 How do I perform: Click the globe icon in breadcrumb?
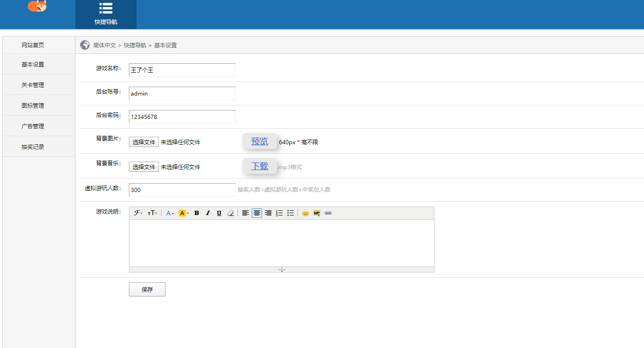(x=85, y=45)
